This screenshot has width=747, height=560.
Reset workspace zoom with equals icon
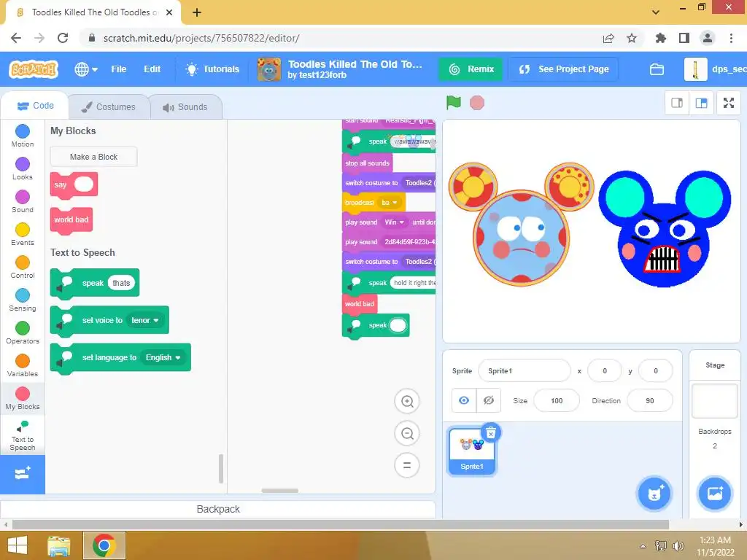click(407, 465)
